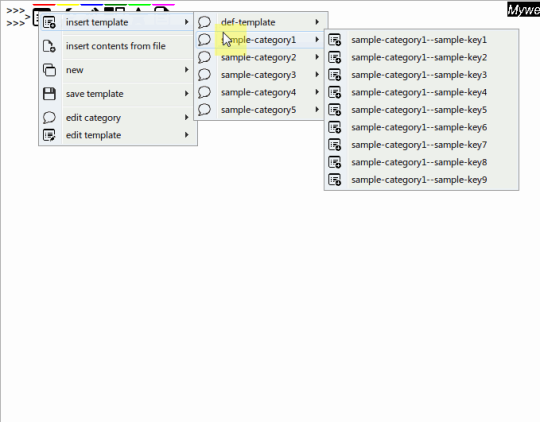Image resolution: width=540 pixels, height=422 pixels.
Task: Choose insert contents from file
Action: coord(117,46)
